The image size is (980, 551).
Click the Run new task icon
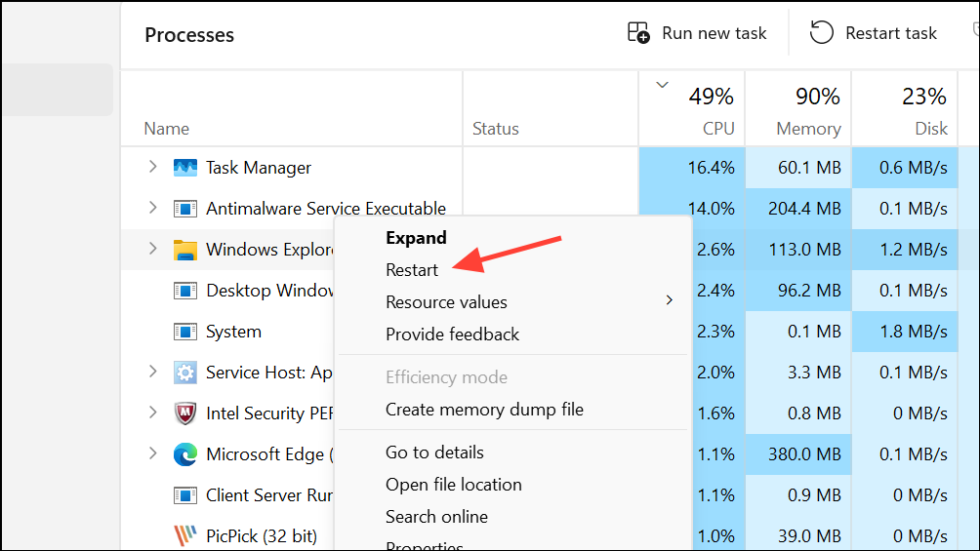coord(638,32)
